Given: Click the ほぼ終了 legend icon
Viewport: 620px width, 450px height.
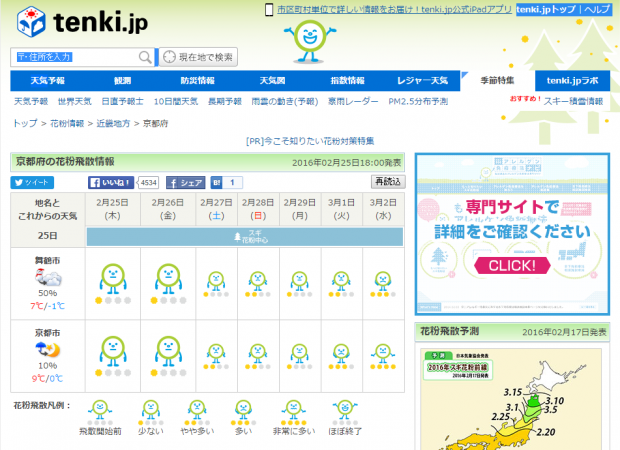Looking at the screenshot, I should (x=345, y=410).
